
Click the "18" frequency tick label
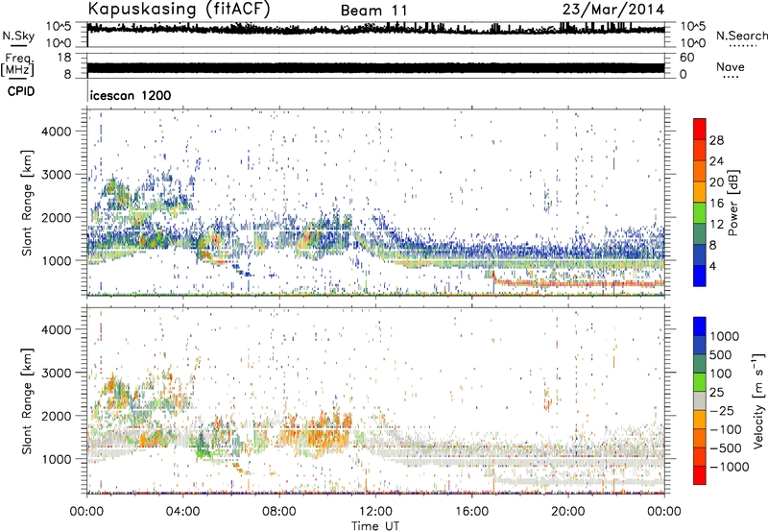(x=64, y=58)
